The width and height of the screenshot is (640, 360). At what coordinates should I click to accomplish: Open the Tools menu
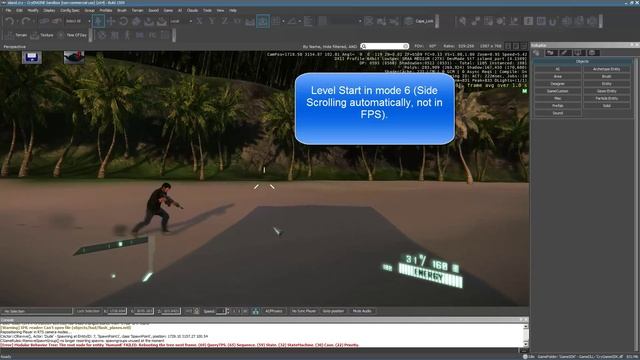click(x=207, y=10)
